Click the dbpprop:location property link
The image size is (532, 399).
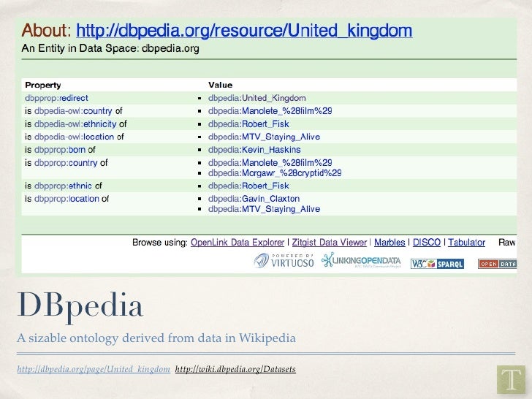tap(66, 199)
